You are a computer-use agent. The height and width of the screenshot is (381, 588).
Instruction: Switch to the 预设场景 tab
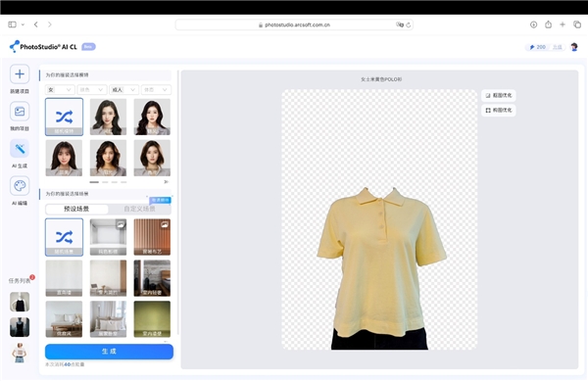76,209
